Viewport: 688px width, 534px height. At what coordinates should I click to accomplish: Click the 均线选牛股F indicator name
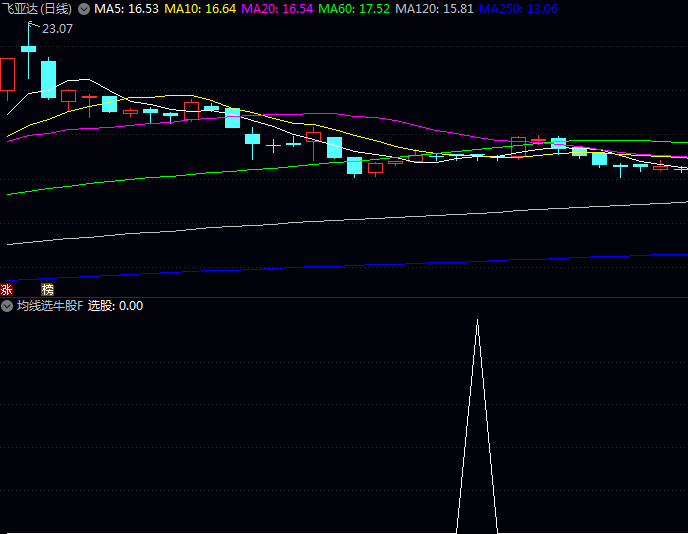click(x=49, y=306)
